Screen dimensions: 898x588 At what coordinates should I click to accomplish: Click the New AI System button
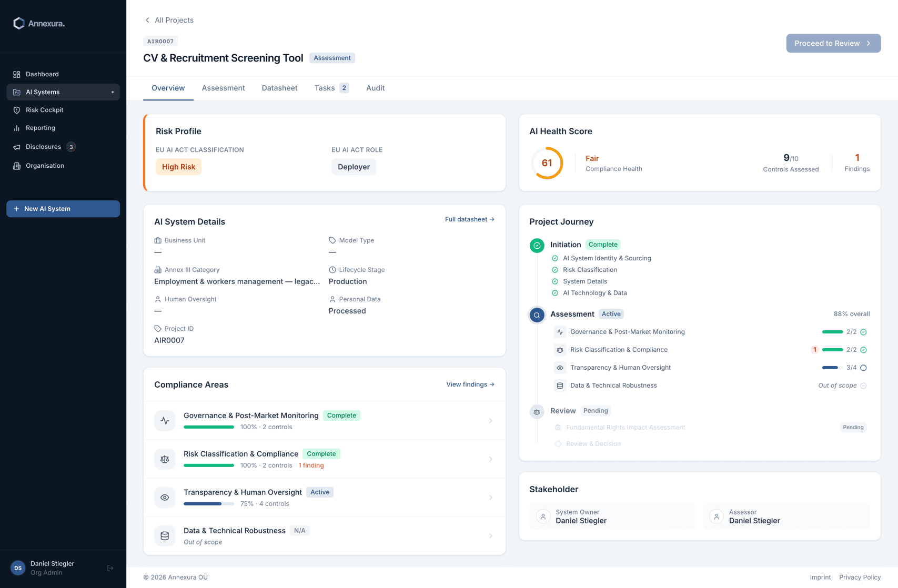point(63,209)
